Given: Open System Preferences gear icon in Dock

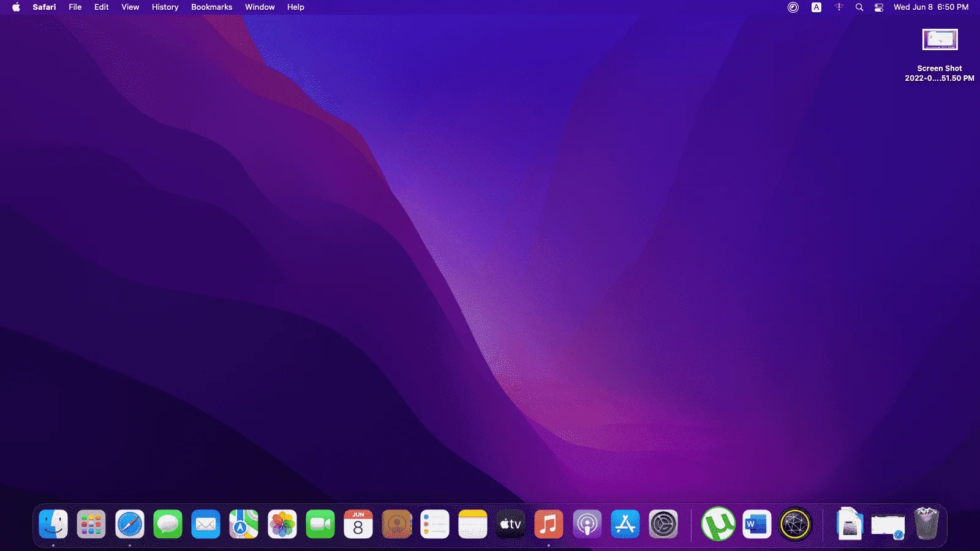Looking at the screenshot, I should tap(663, 525).
